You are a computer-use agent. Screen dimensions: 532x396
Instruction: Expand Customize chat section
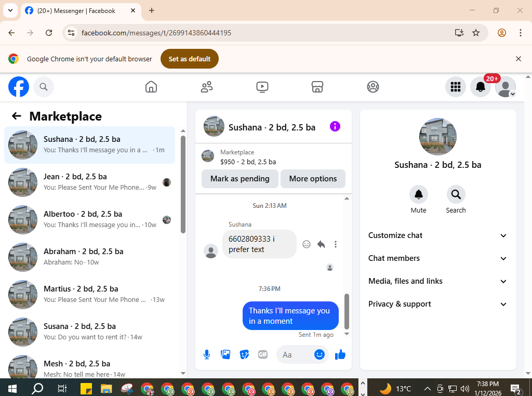click(x=437, y=235)
